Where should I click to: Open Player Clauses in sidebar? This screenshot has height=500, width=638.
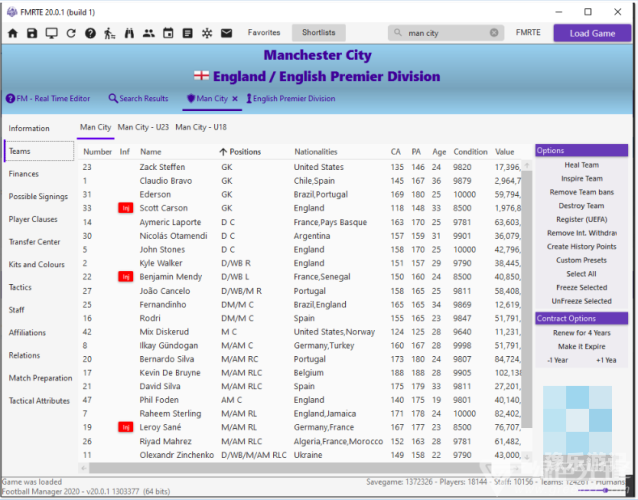[33, 219]
